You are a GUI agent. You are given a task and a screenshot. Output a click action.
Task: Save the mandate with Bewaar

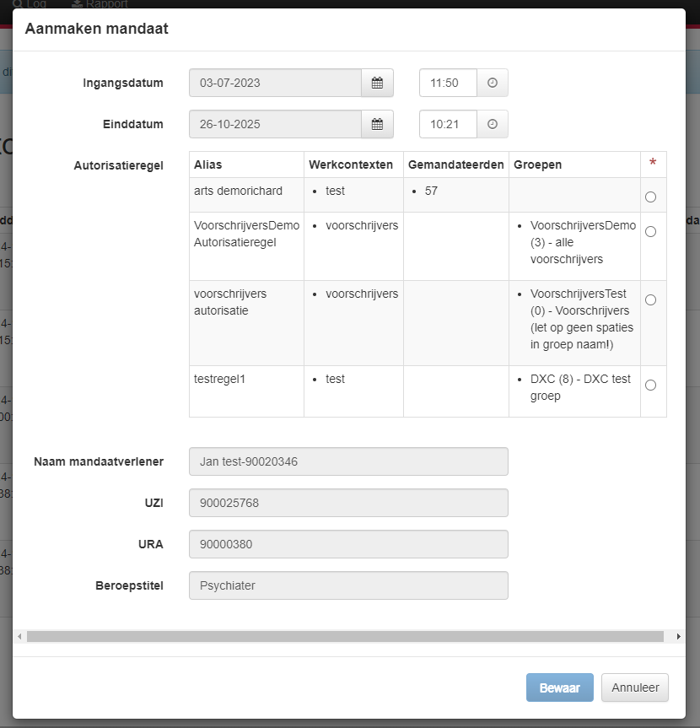point(559,688)
